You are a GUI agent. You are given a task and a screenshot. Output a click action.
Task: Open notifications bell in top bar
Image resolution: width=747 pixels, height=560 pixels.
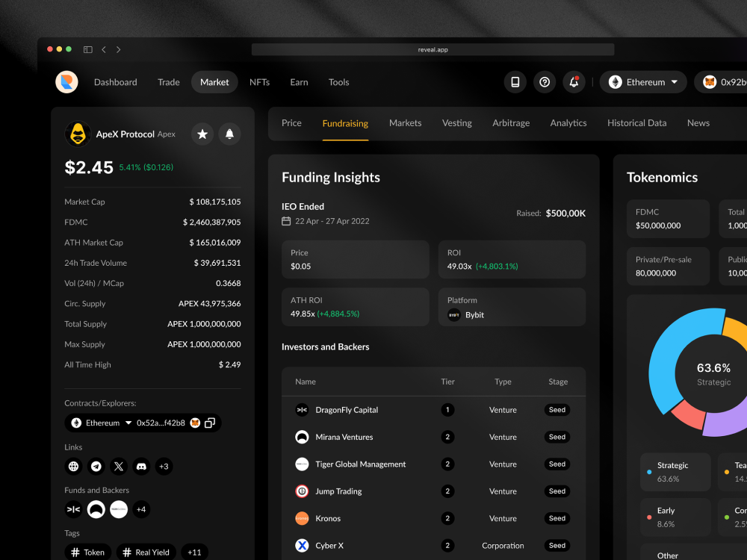574,82
